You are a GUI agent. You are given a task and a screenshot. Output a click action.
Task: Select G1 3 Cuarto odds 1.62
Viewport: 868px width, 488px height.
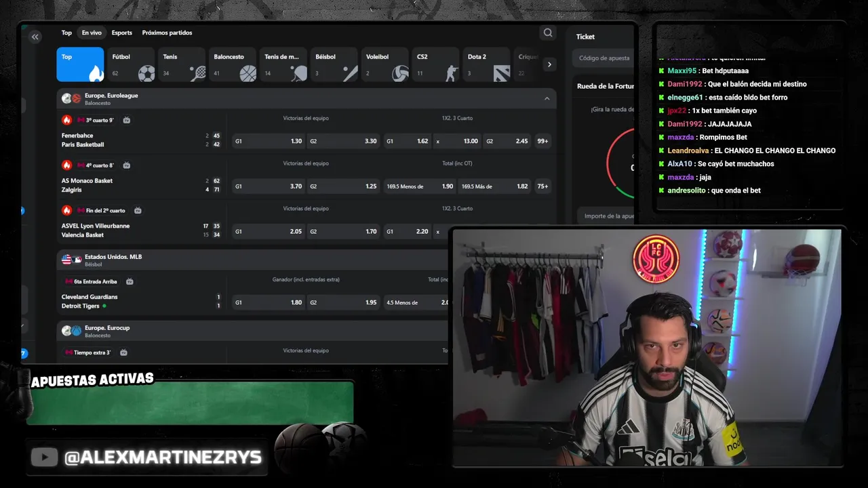407,141
